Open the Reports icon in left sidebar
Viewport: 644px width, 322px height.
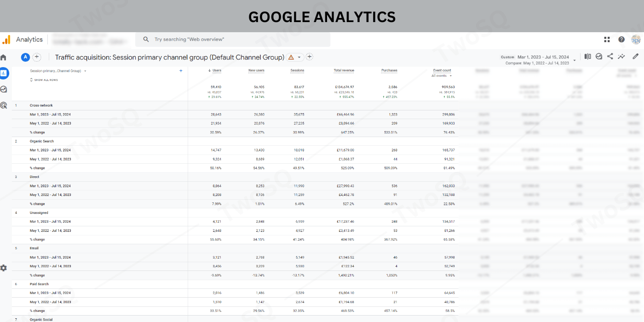(4, 73)
